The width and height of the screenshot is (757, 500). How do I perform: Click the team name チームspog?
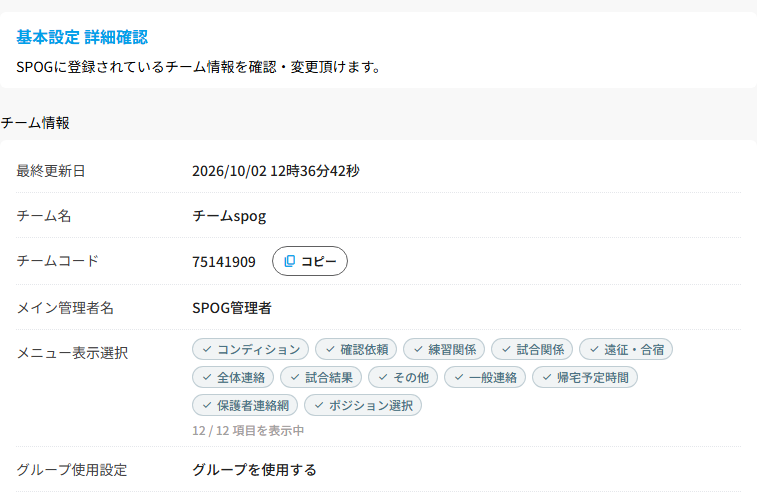229,216
